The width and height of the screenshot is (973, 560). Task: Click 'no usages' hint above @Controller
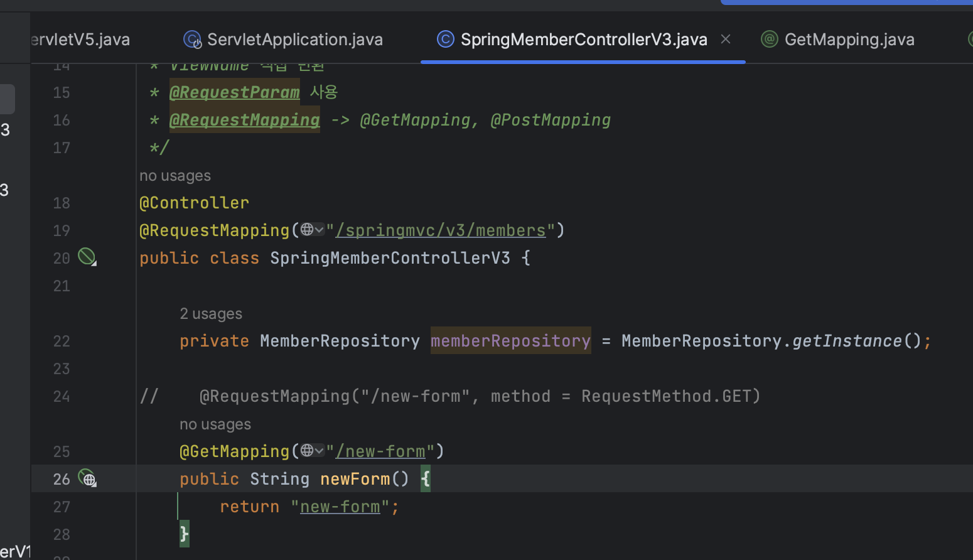click(175, 176)
